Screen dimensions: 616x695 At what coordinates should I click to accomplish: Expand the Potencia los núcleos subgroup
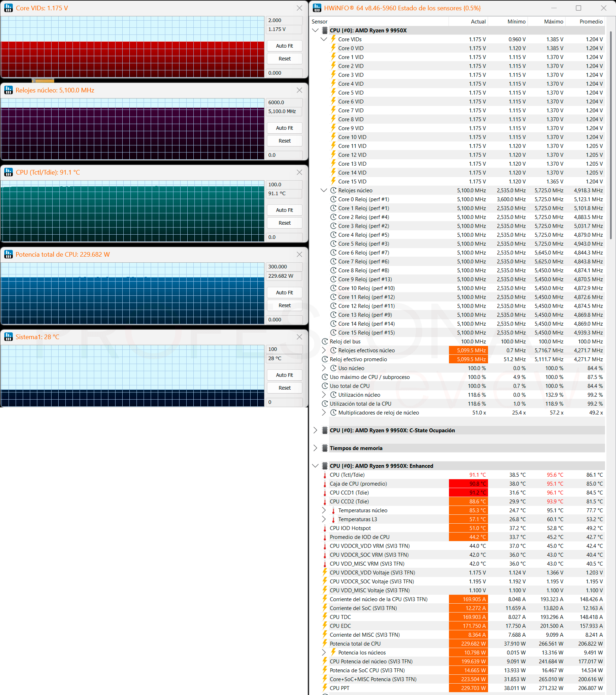[324, 652]
